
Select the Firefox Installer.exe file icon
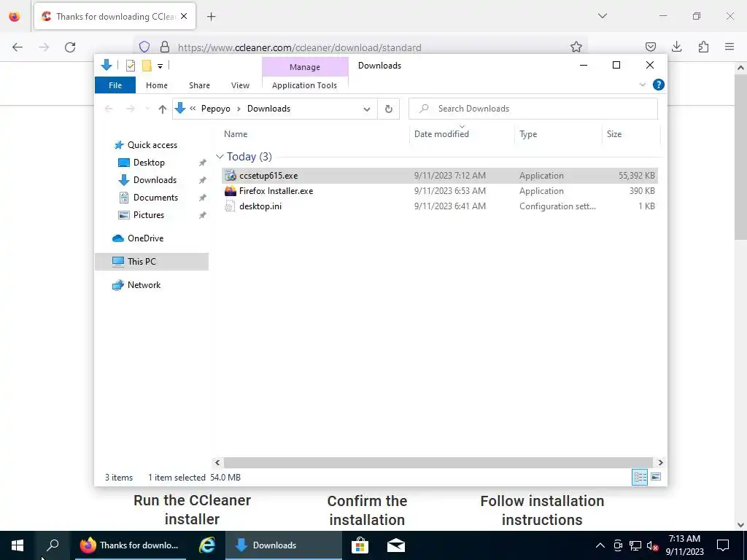(x=231, y=191)
